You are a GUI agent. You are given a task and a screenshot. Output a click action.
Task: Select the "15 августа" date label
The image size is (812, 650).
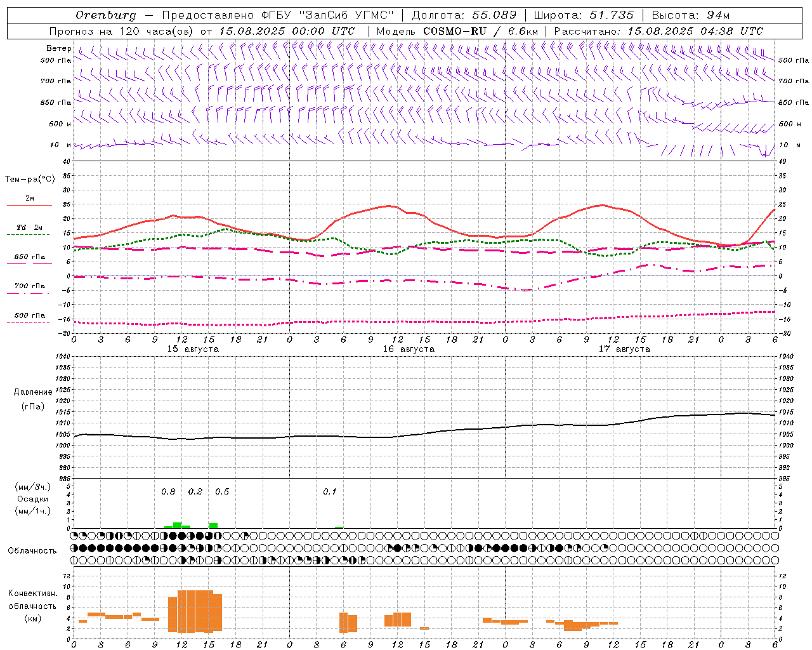pyautogui.click(x=193, y=349)
